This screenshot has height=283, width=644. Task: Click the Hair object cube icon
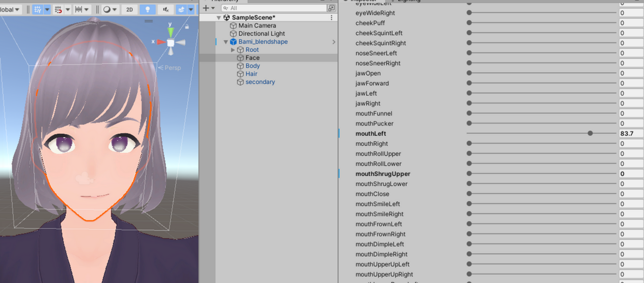click(240, 74)
